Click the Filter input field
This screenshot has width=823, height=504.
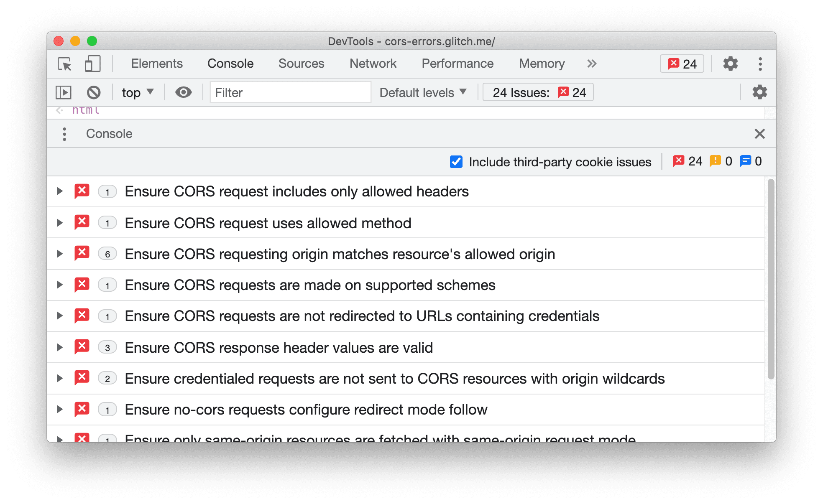point(288,92)
